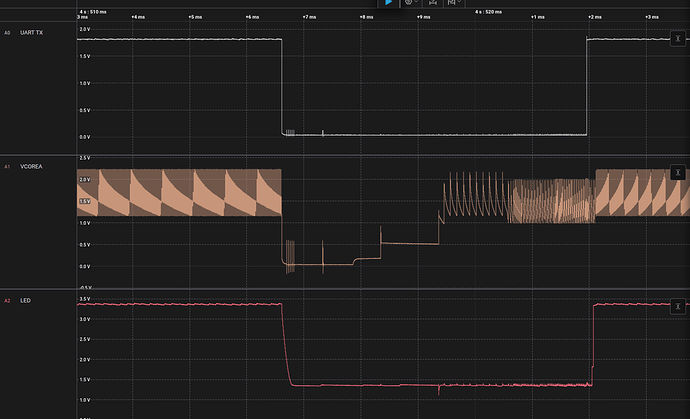Click the '4 s : 510 ms' timestamp
The height and width of the screenshot is (419, 690).
pos(93,12)
